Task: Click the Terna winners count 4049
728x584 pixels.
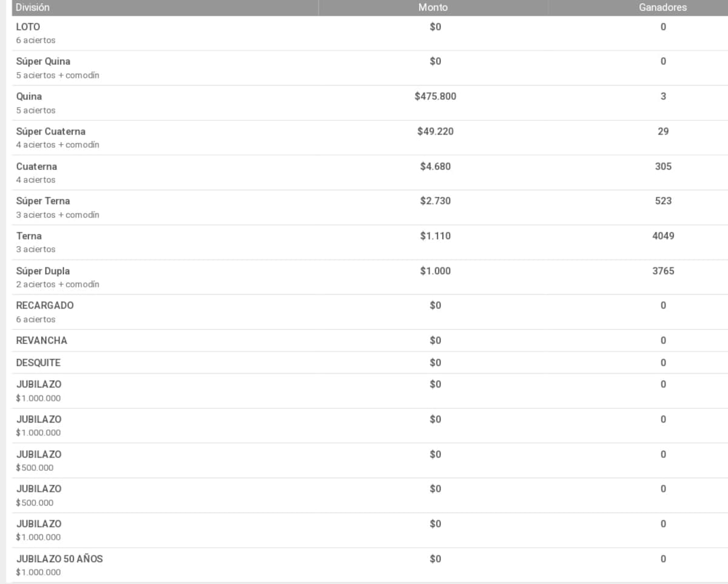Action: point(663,236)
